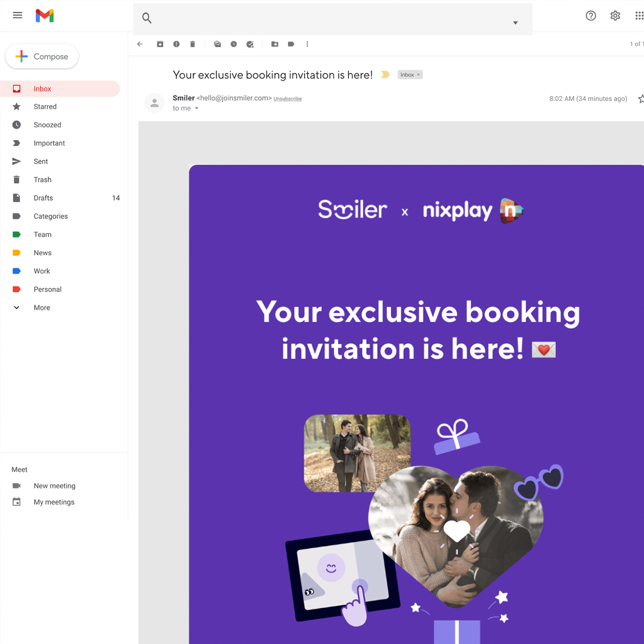Open Inbox in sidebar
Screen dimensions: 644x644
point(60,88)
